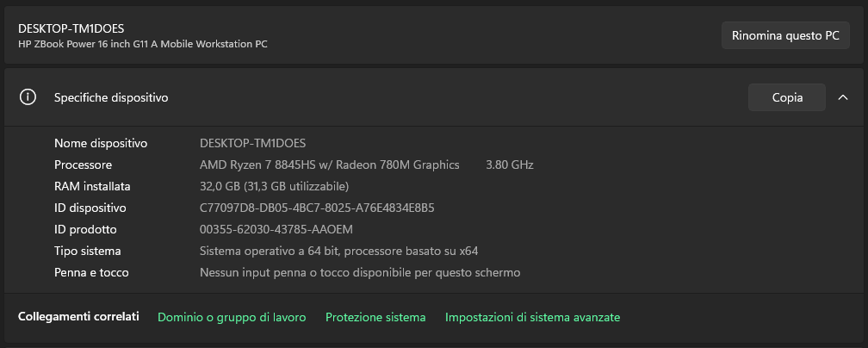Click the RAM installata value 32,0 GB
Viewport: 868px width, 348px height.
tap(274, 186)
